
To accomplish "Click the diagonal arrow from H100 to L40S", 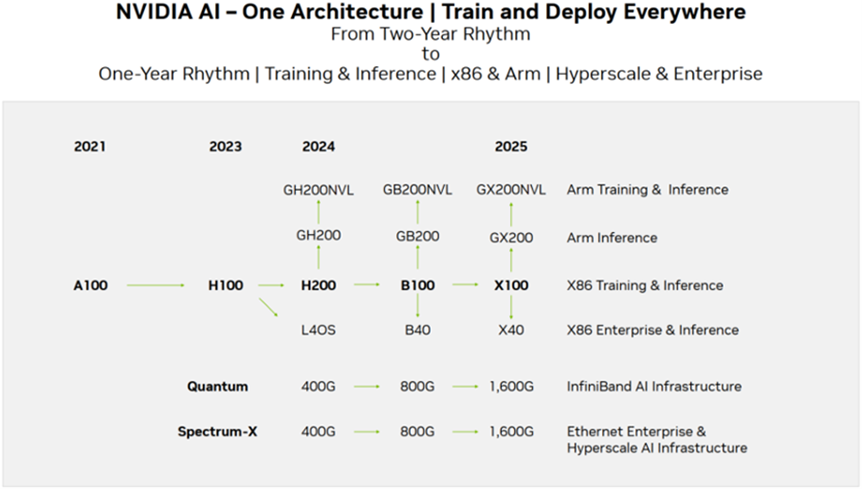I will pos(268,307).
